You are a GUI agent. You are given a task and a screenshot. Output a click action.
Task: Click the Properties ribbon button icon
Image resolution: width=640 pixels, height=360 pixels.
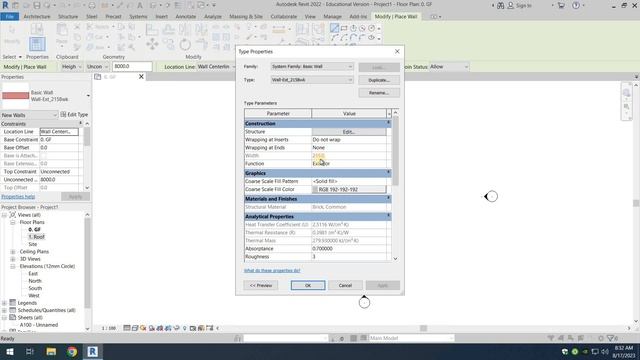pyautogui.click(x=37, y=44)
